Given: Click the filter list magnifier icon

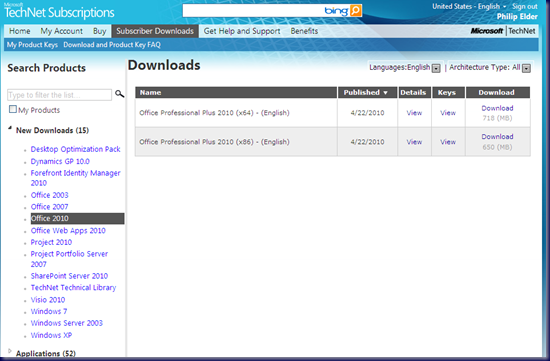Looking at the screenshot, I should pyautogui.click(x=120, y=94).
